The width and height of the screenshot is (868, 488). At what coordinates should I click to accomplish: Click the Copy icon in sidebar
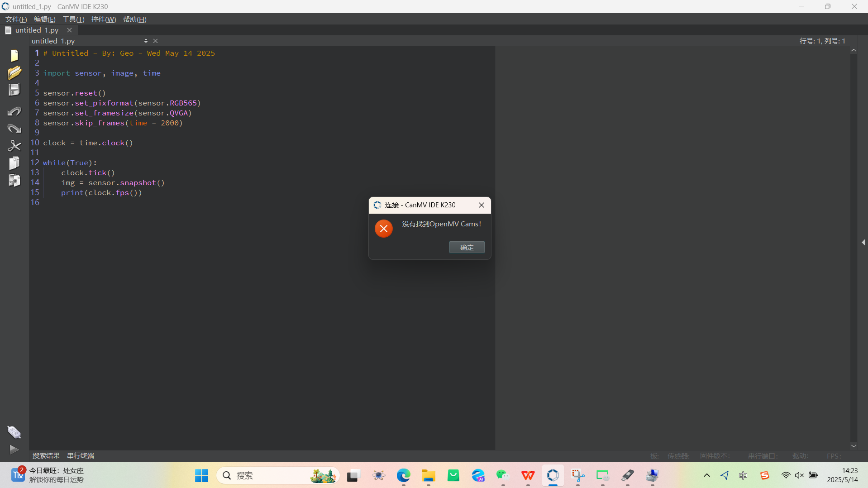[x=14, y=163]
